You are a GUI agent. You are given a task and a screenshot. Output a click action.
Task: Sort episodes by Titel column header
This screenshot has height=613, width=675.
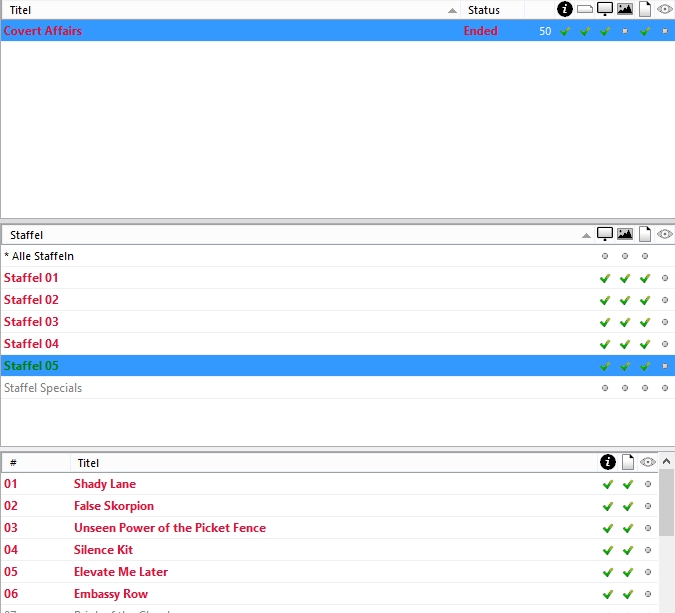[x=334, y=463]
